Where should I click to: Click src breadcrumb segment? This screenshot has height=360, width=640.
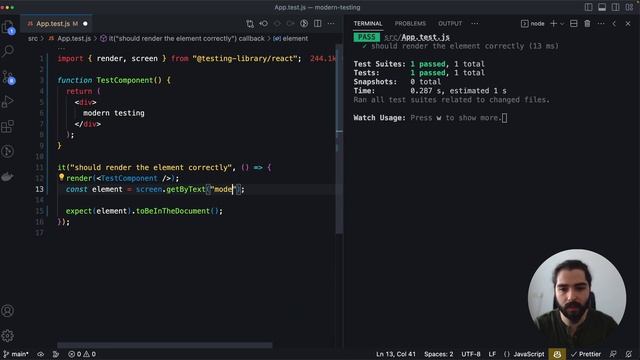point(33,38)
